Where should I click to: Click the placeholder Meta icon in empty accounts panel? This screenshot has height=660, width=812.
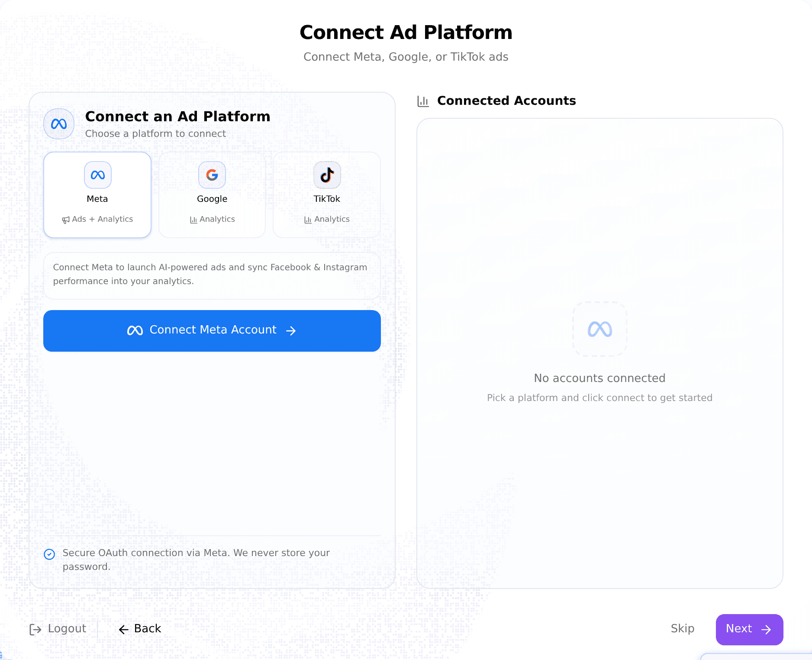[600, 329]
